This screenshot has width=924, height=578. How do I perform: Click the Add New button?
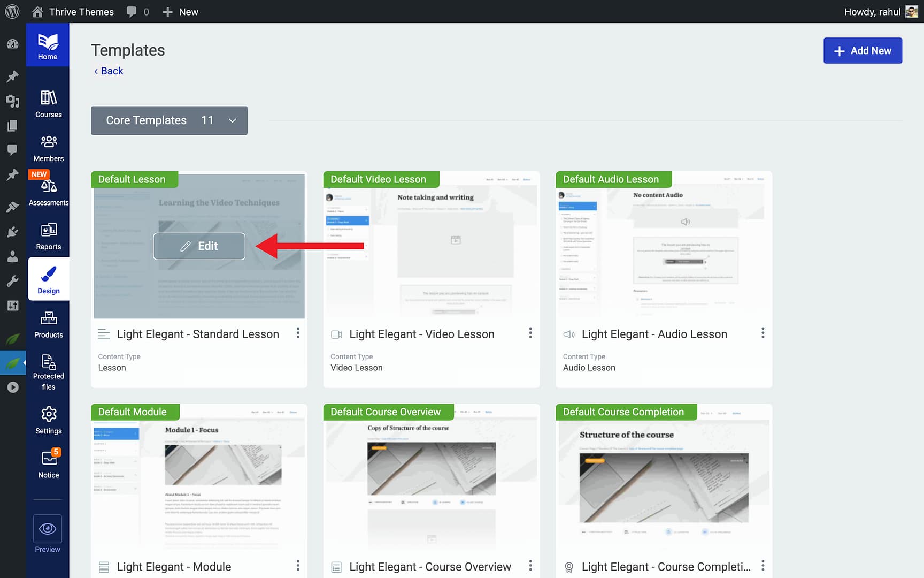pos(863,50)
